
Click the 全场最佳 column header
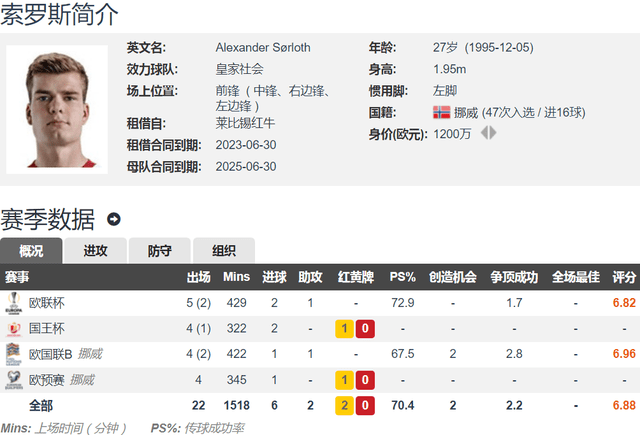[x=576, y=277]
